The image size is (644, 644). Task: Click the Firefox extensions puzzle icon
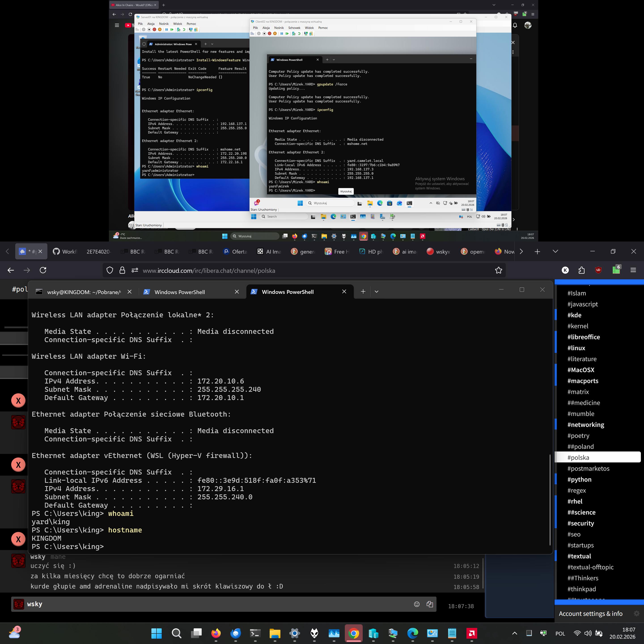pos(582,270)
